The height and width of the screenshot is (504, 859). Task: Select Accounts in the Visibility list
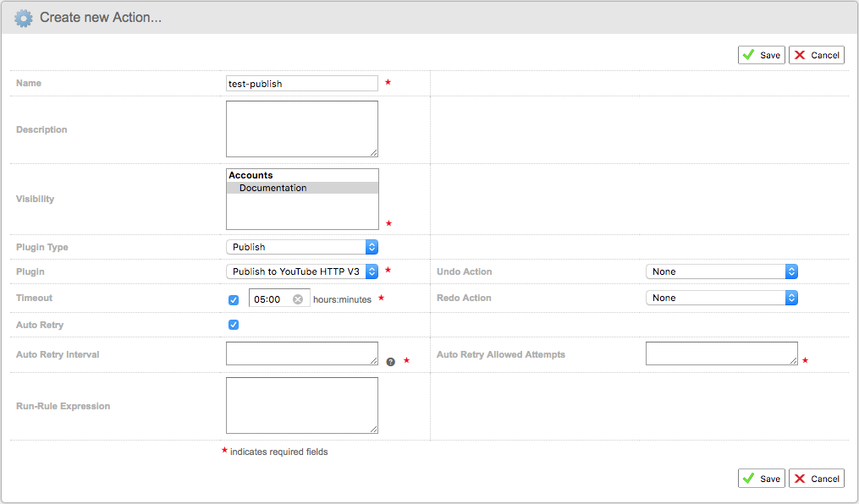pyautogui.click(x=251, y=175)
